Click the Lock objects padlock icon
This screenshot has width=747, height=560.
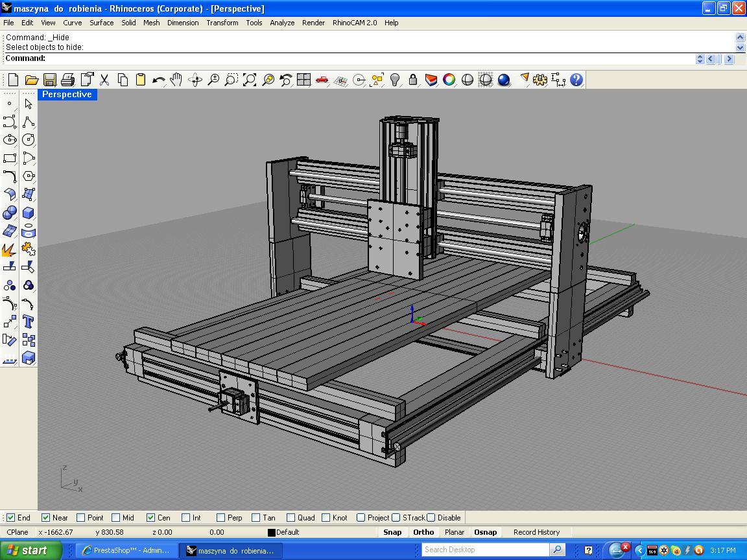point(412,80)
